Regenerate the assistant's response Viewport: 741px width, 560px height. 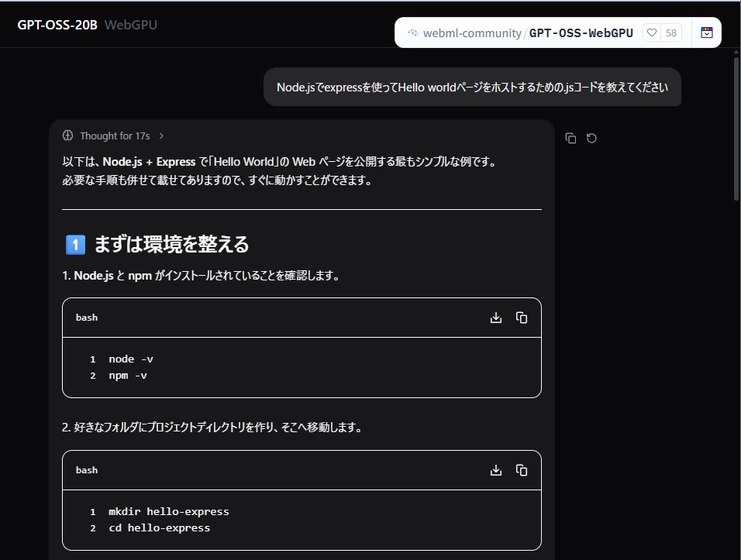tap(592, 137)
